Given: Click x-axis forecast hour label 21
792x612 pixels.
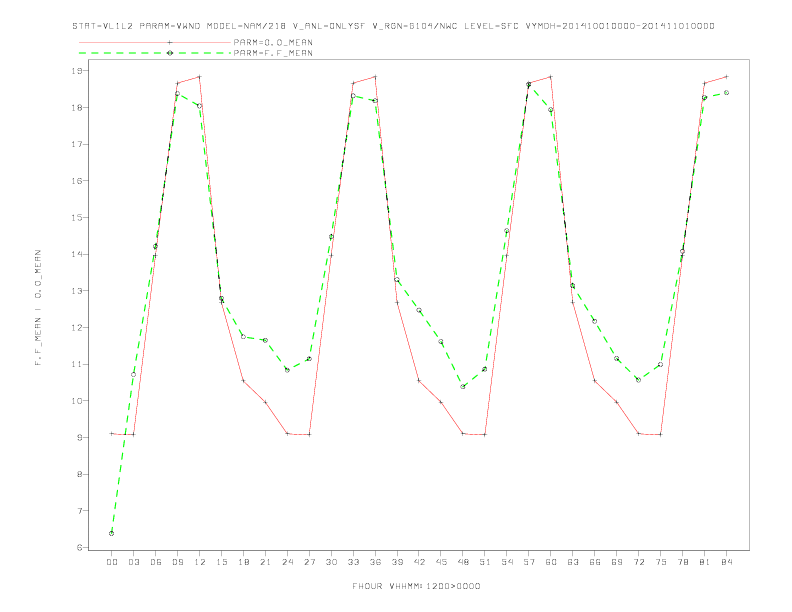Looking at the screenshot, I should [x=265, y=562].
